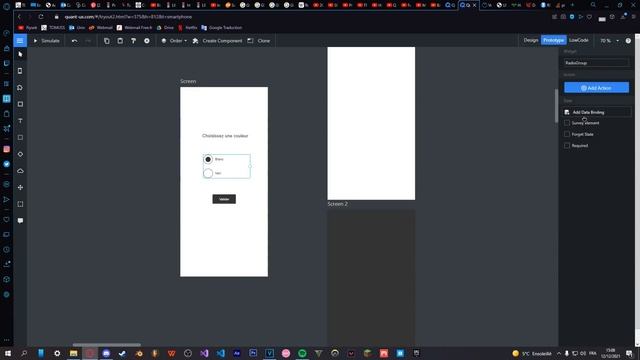Select the Text tool
The height and width of the screenshot is (360, 640).
coord(20,121)
